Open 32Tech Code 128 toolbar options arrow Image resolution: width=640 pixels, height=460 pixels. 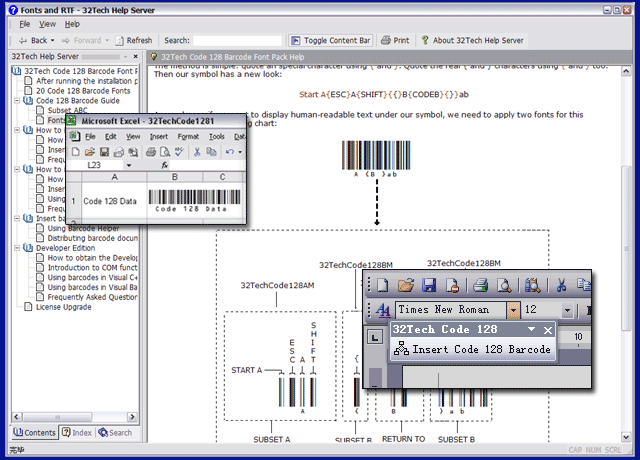pos(531,329)
